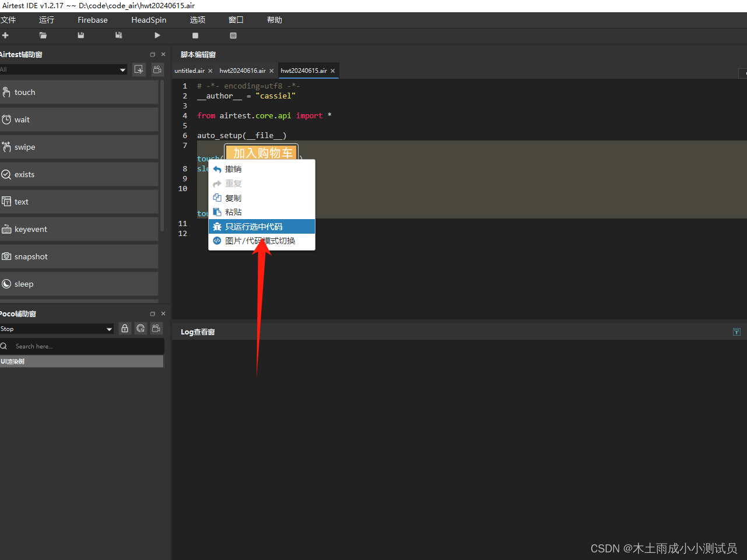Choose 复制 in the context menu

262,198
